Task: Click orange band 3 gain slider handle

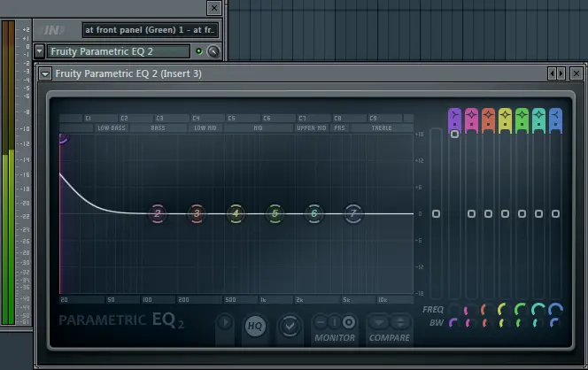Action: [488, 213]
